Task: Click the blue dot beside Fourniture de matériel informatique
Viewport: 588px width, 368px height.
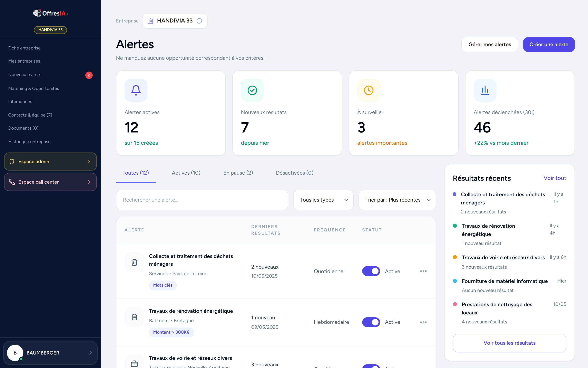Action: [455, 281]
